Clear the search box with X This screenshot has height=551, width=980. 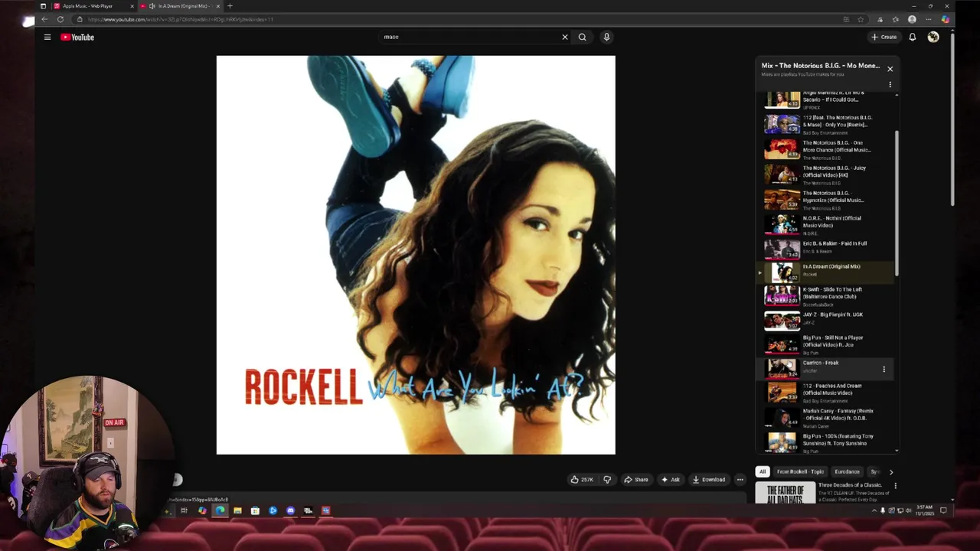(565, 37)
